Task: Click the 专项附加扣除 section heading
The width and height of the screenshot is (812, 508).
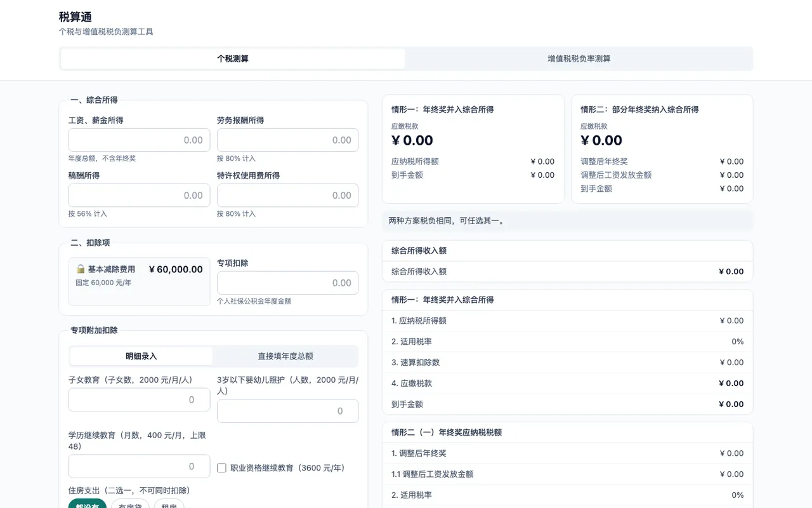Action: click(x=94, y=331)
